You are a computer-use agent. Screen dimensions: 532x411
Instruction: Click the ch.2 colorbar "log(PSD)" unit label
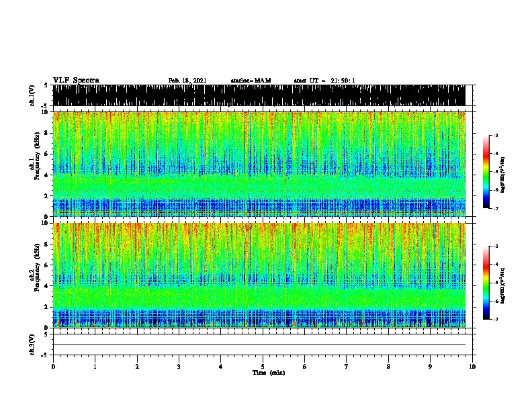(x=503, y=286)
